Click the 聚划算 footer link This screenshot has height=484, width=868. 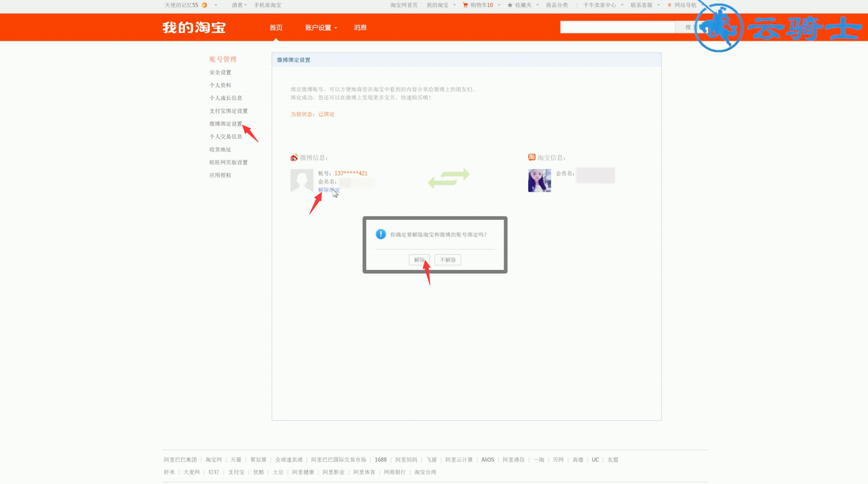click(258, 459)
